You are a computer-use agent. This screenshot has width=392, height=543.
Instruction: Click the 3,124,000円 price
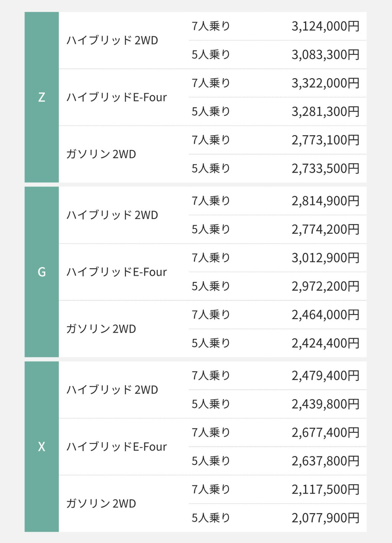pyautogui.click(x=325, y=26)
